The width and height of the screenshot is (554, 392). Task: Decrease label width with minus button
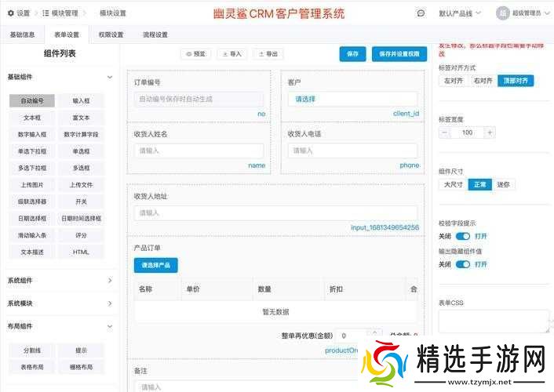[445, 132]
